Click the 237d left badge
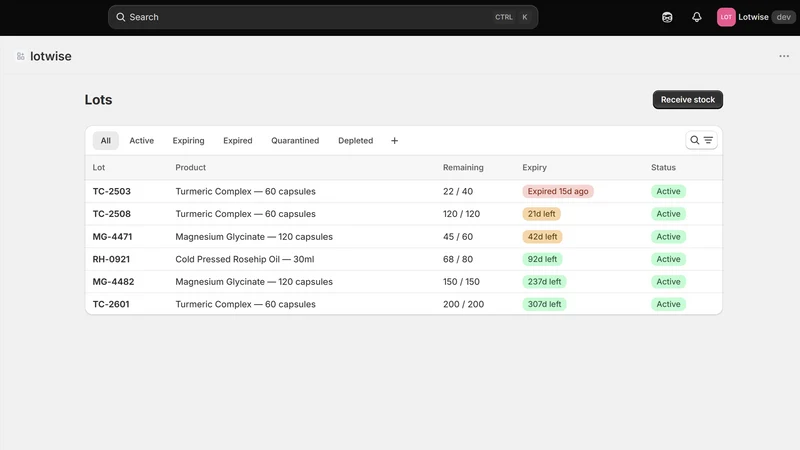 pos(544,282)
